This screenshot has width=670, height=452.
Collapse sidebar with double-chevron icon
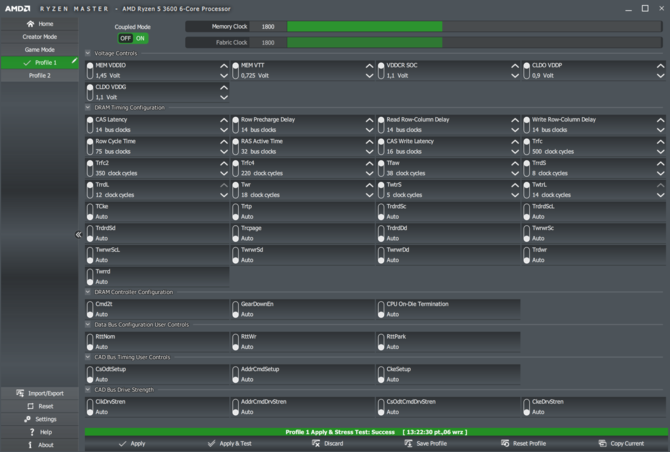pos(78,234)
